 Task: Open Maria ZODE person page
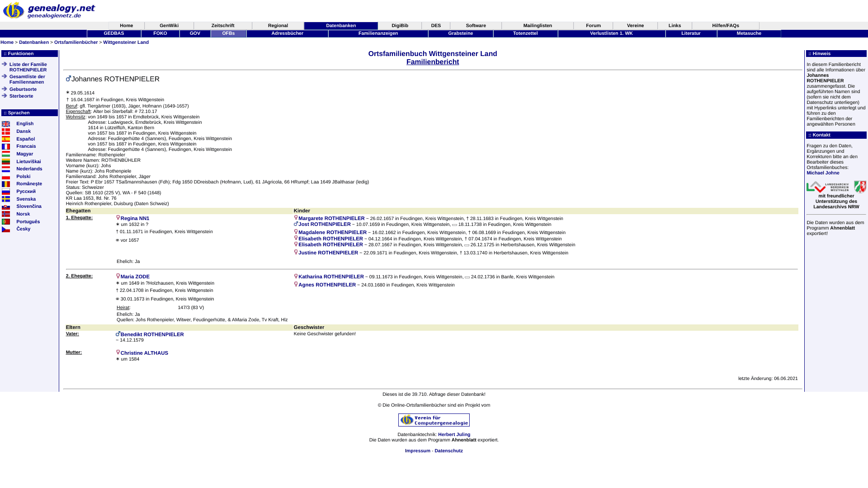(x=135, y=277)
